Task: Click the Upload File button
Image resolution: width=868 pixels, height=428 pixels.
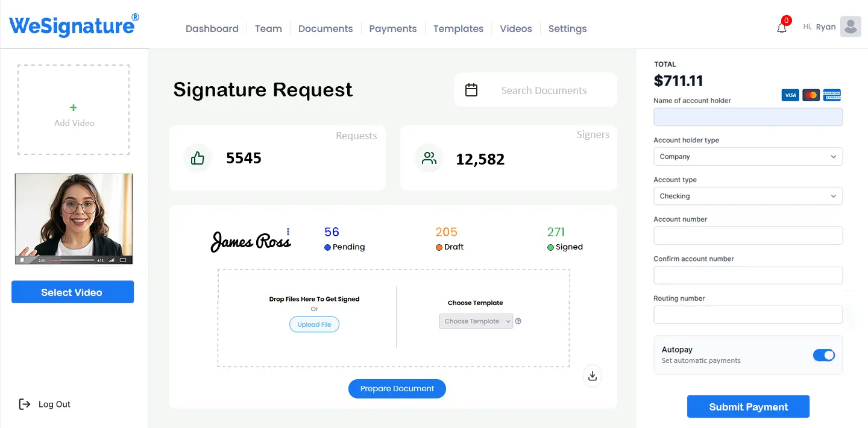Action: click(314, 324)
